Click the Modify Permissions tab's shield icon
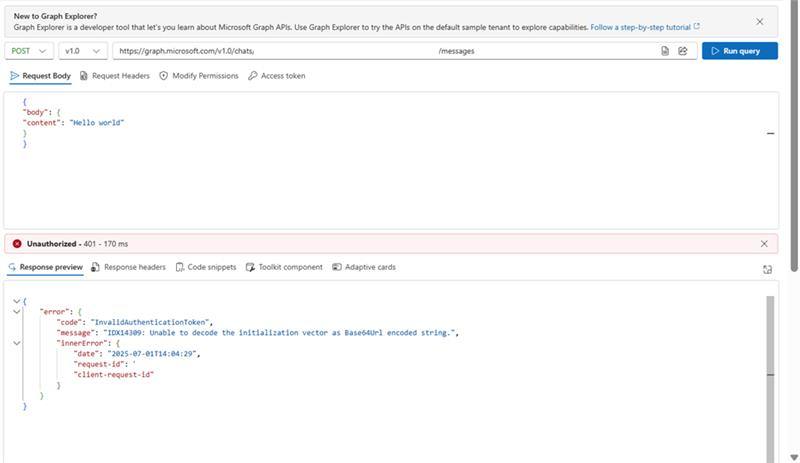This screenshot has width=800, height=463. coord(163,76)
